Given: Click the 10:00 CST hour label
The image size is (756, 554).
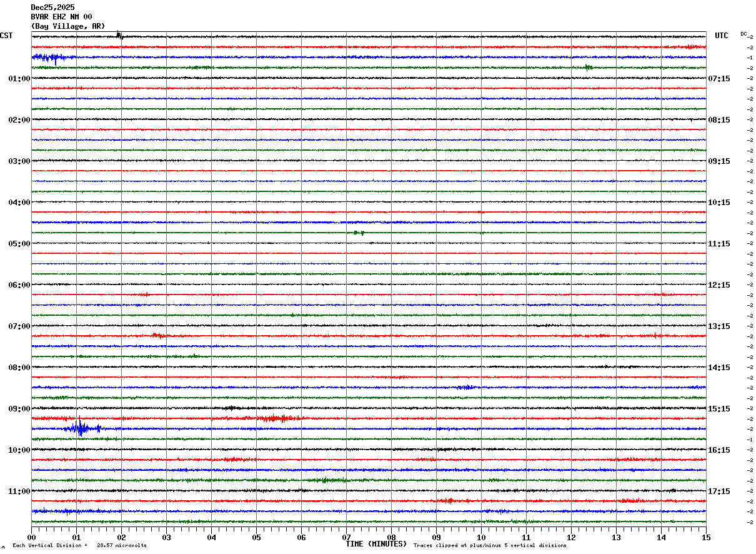Looking at the screenshot, I should click(x=19, y=450).
